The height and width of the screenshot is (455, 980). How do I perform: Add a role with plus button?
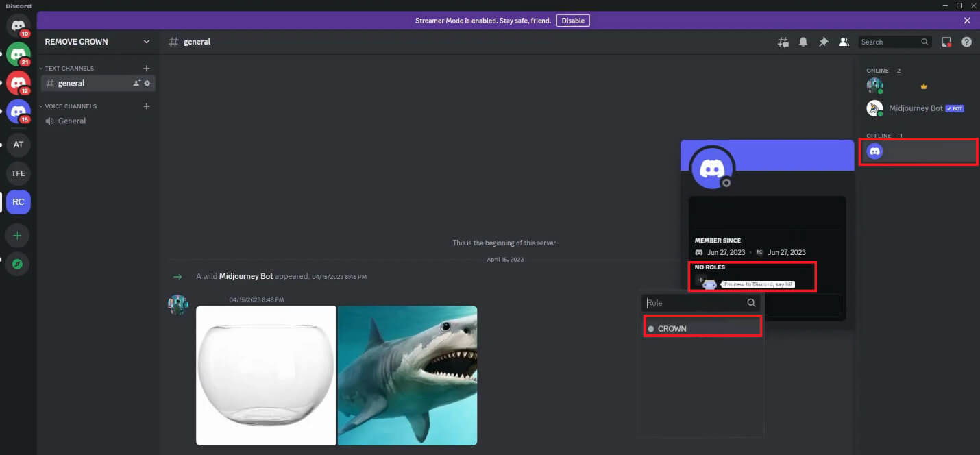coord(700,280)
